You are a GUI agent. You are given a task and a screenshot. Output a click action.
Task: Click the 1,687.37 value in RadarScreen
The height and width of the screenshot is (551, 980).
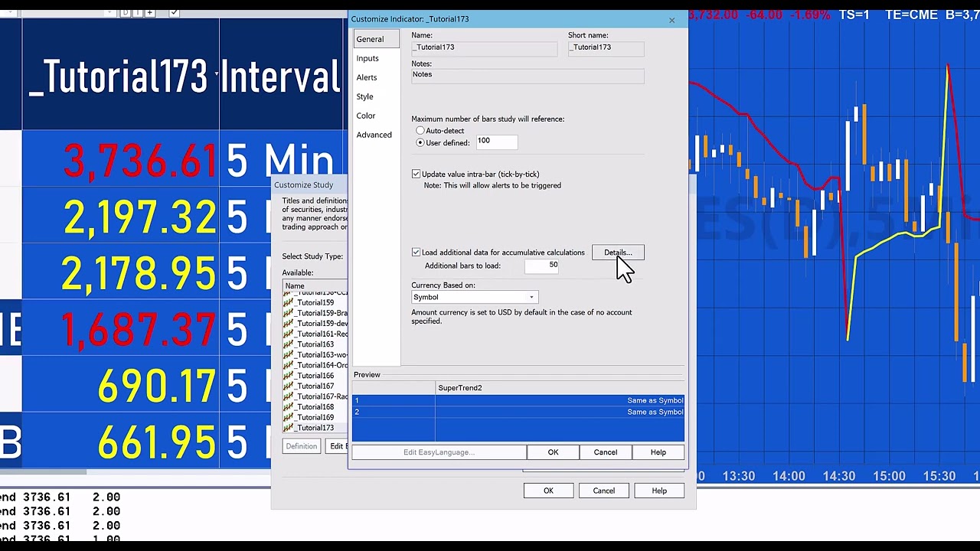coord(139,331)
